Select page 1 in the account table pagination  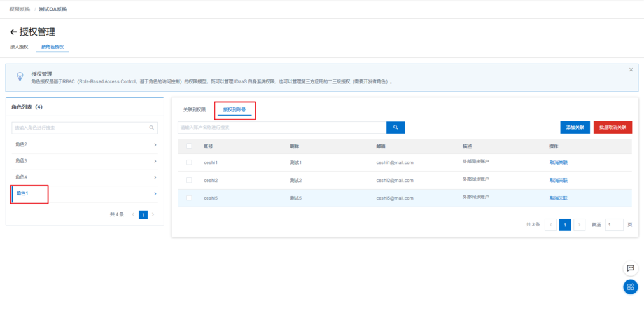pyautogui.click(x=565, y=225)
